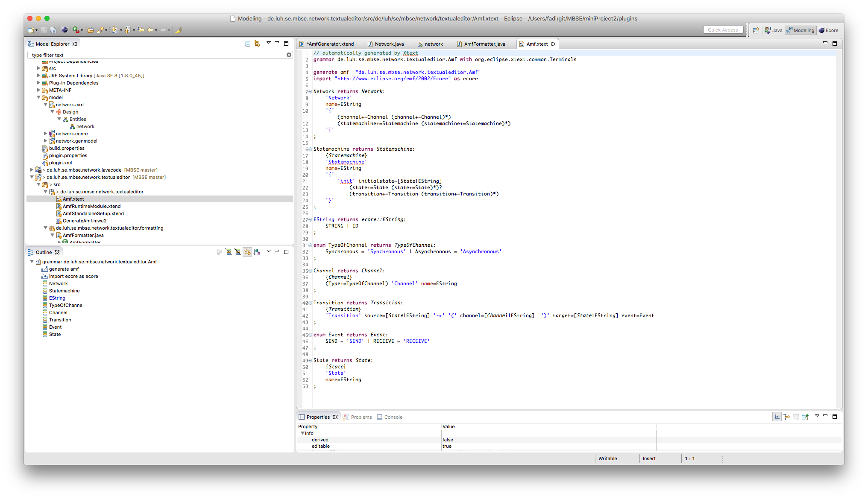
Task: Toggle Link with Editor in Outline
Action: tap(247, 252)
